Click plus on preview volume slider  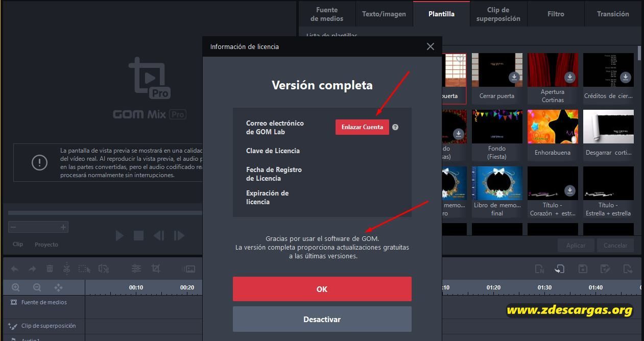pos(63,227)
